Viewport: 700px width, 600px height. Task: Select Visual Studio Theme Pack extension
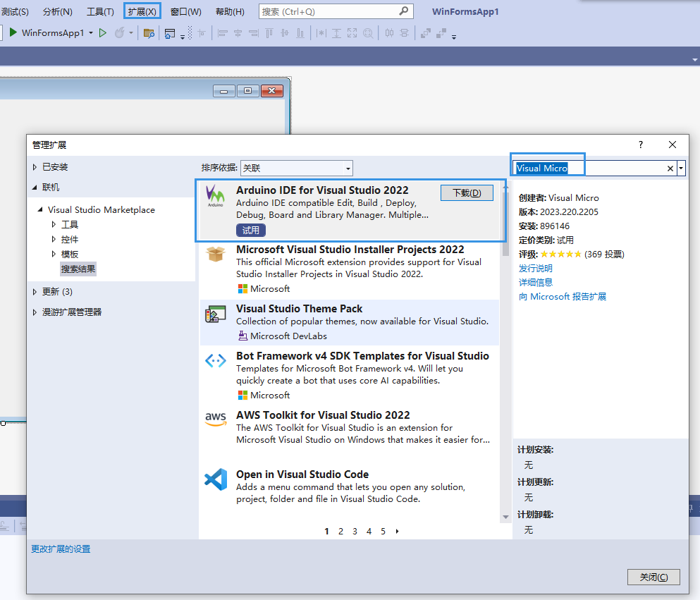click(x=350, y=322)
